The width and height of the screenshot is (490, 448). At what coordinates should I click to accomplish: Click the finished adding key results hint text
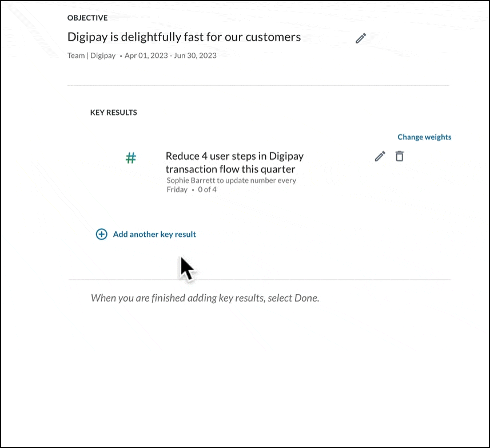(x=205, y=298)
